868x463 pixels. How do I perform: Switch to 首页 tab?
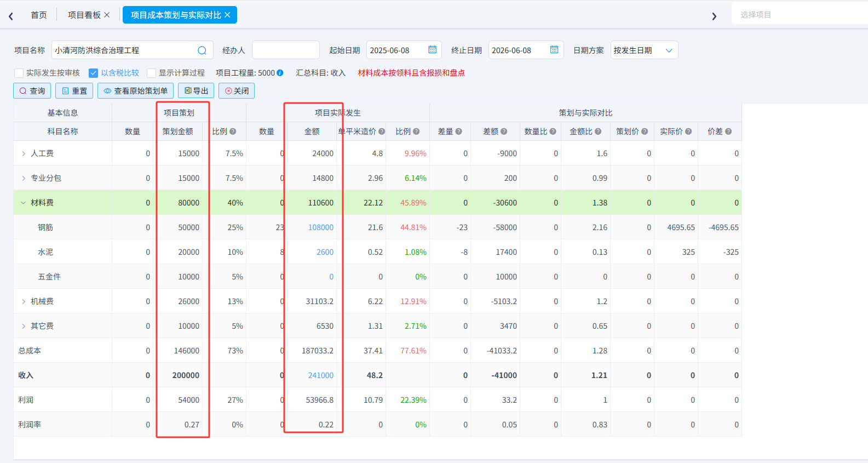point(39,15)
